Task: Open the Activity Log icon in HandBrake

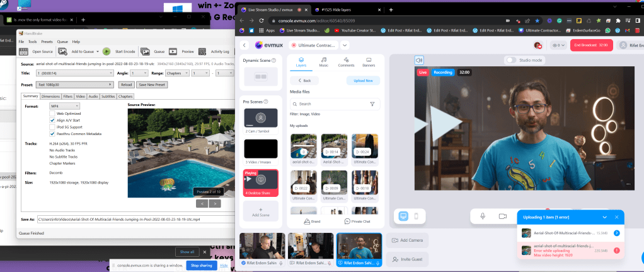Action: point(202,52)
